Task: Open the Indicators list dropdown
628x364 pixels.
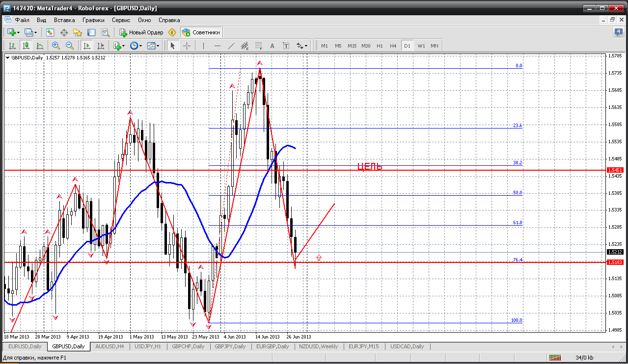Action: point(118,46)
